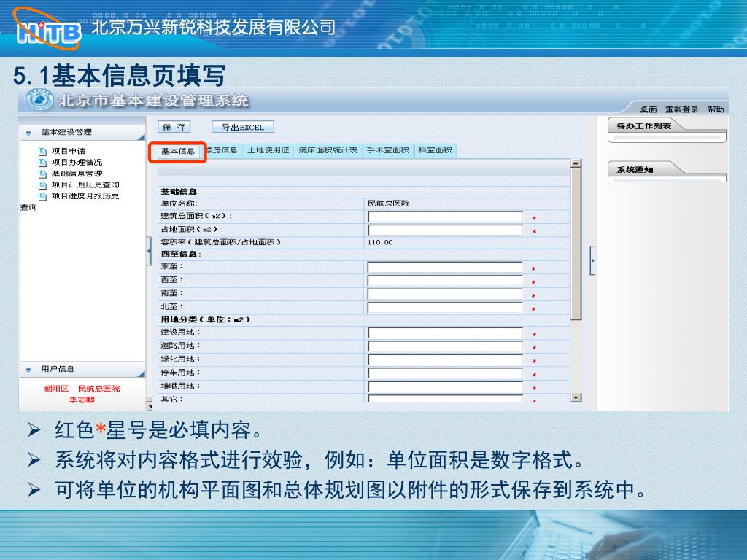Screen dimensions: 747x560
Task: Click the document icon beside 项目计划历史查询
Action: [x=42, y=185]
